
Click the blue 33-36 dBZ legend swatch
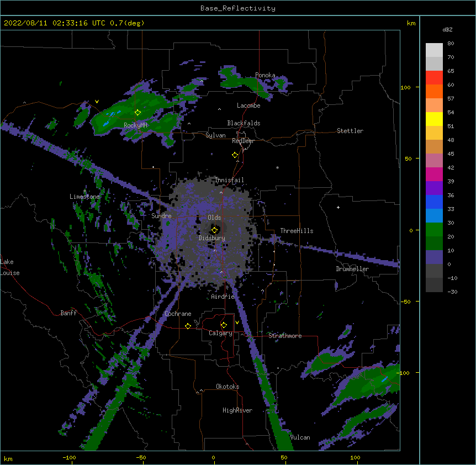tap(434, 202)
